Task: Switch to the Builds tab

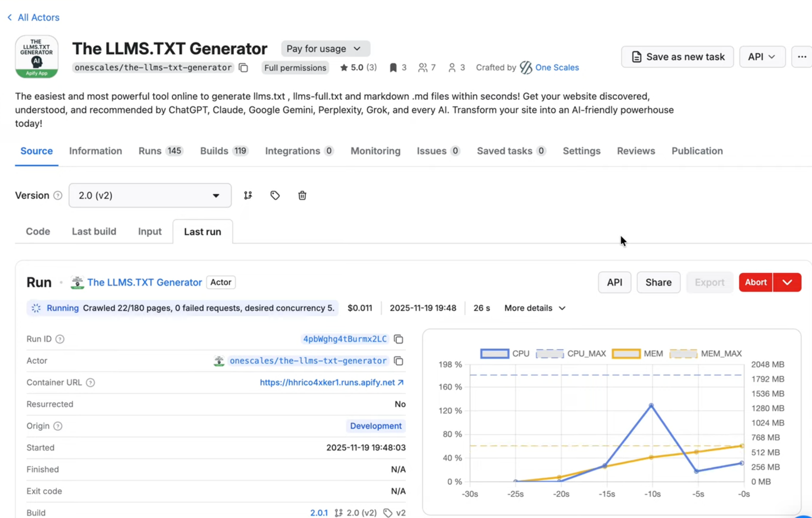Action: coord(214,151)
